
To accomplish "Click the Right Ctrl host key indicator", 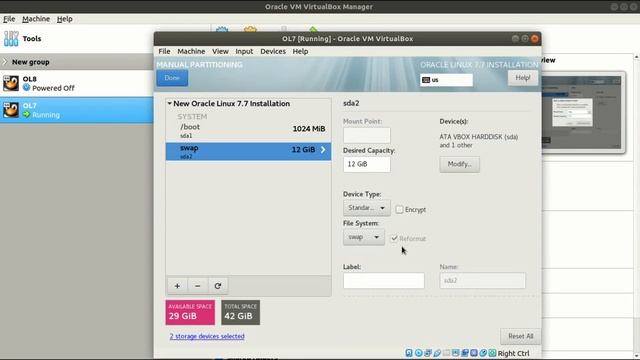I will [513, 353].
